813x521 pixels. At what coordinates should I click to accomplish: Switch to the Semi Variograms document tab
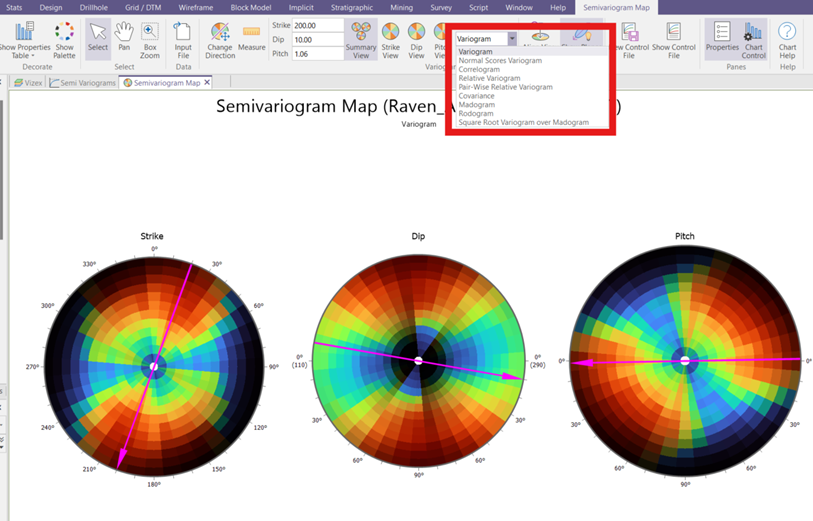point(83,83)
